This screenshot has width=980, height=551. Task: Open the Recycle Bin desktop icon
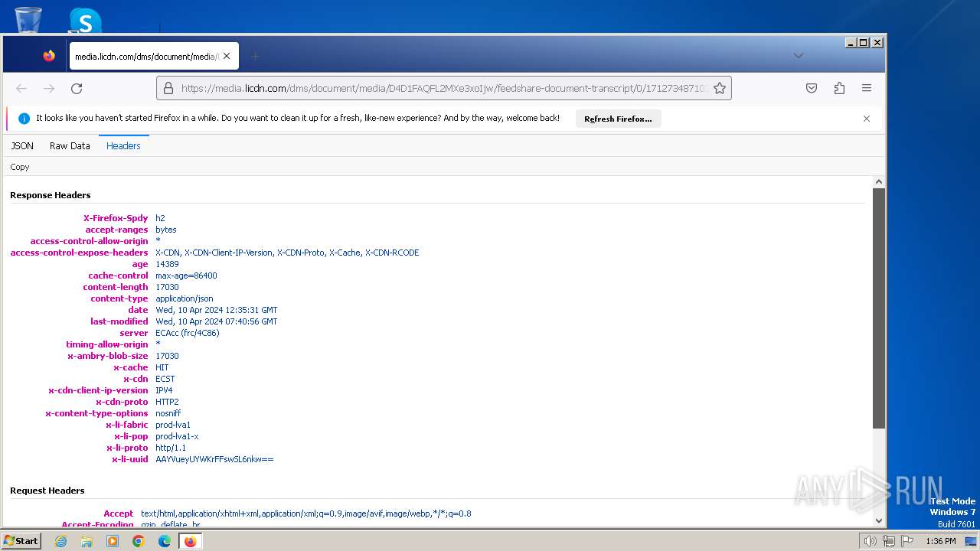coord(28,20)
